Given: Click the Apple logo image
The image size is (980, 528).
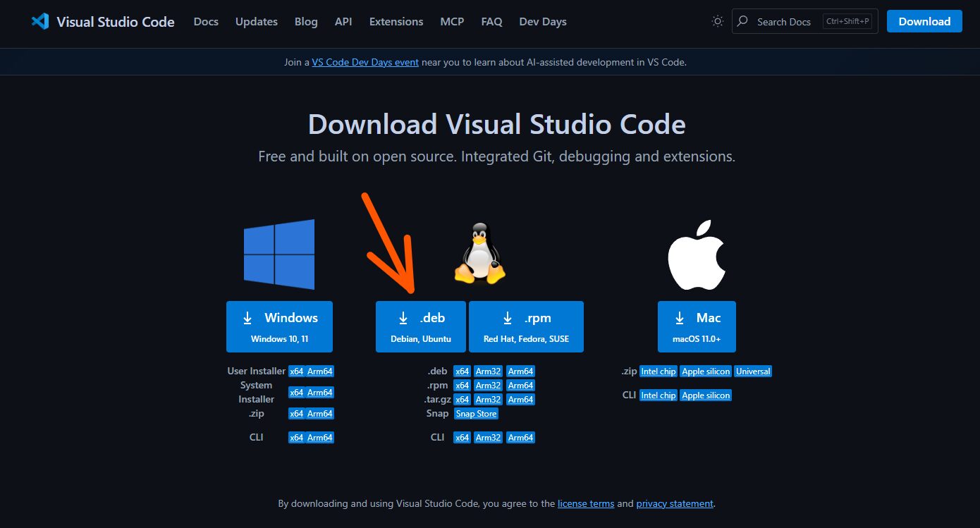Looking at the screenshot, I should click(697, 254).
